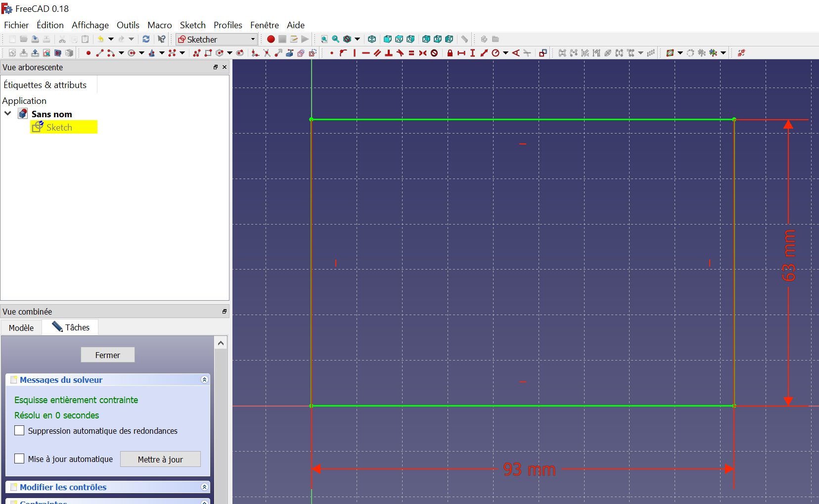Apply a parallel constraint

(x=377, y=53)
